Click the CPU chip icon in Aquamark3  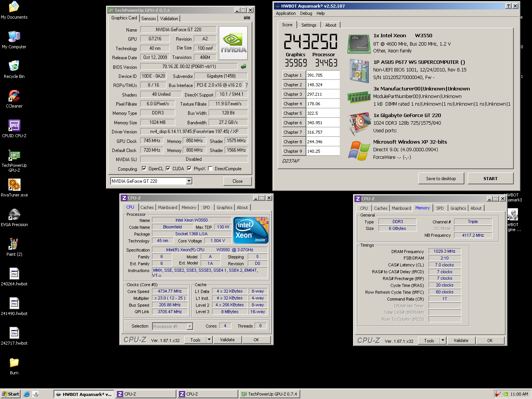click(359, 44)
